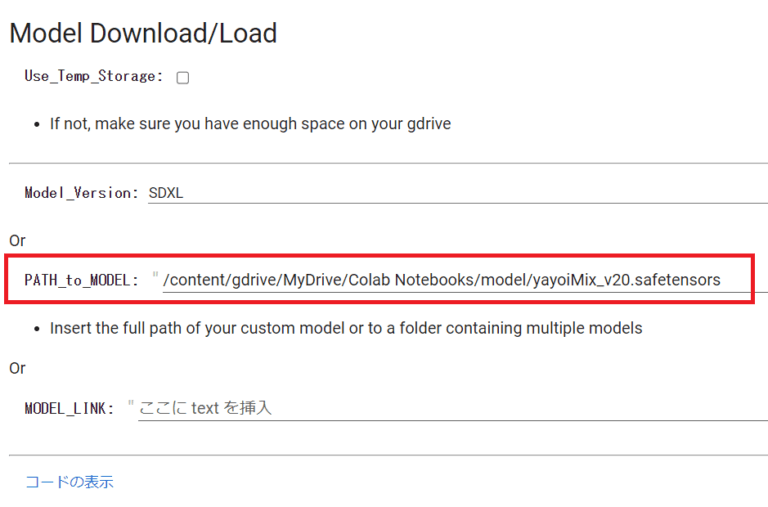Open the コードの表示 link
This screenshot has height=507, width=768.
[69, 482]
